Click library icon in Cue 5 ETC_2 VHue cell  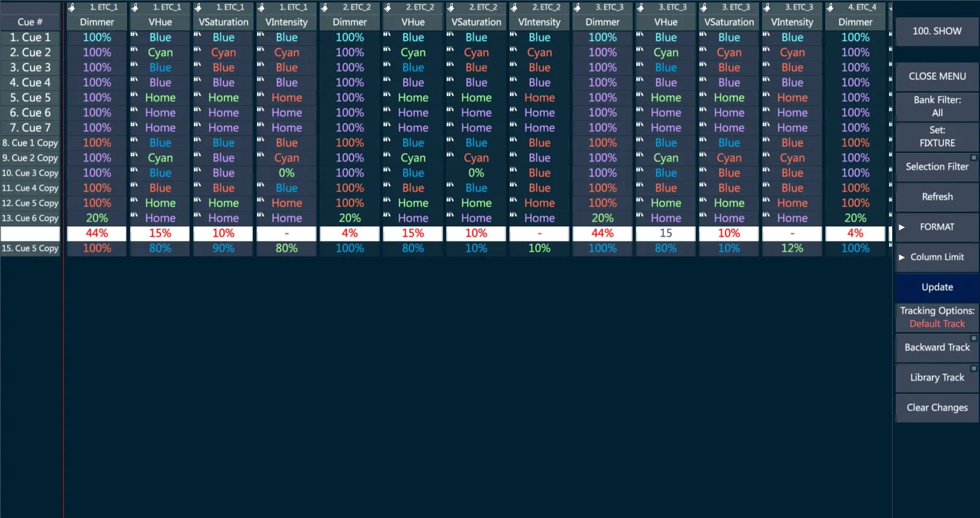(387, 94)
